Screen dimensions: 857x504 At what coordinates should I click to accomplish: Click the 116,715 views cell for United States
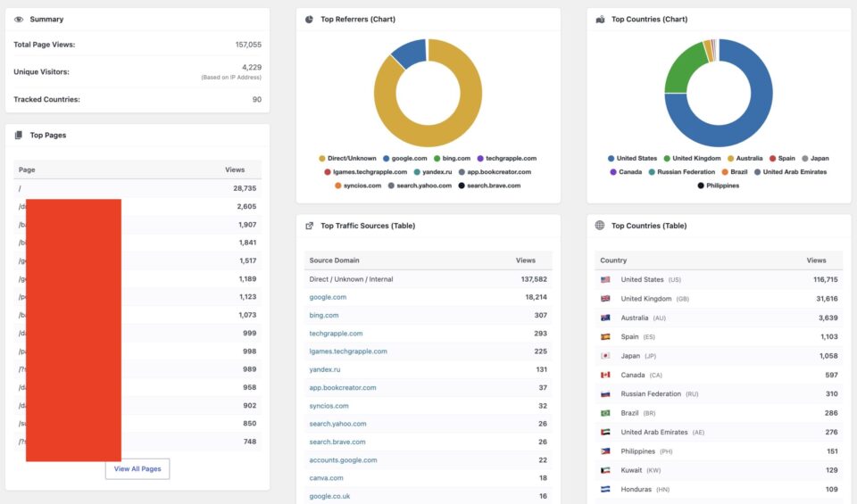(x=825, y=279)
